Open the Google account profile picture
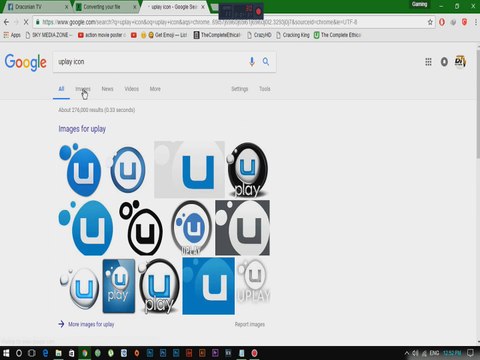480x360 pixels. click(x=460, y=61)
